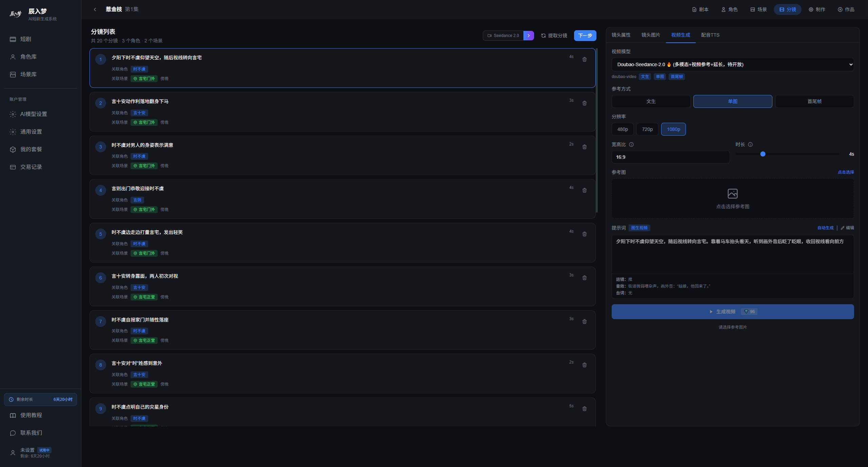This screenshot has width=868, height=467.
Task: Click the Seedance 2.0 model selector
Action: pos(503,36)
